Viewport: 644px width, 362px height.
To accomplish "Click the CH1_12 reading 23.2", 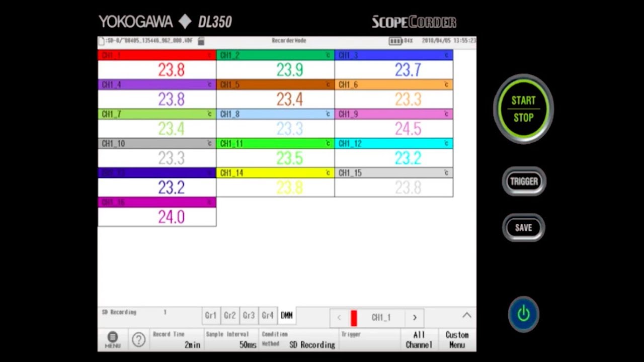I will [x=408, y=158].
